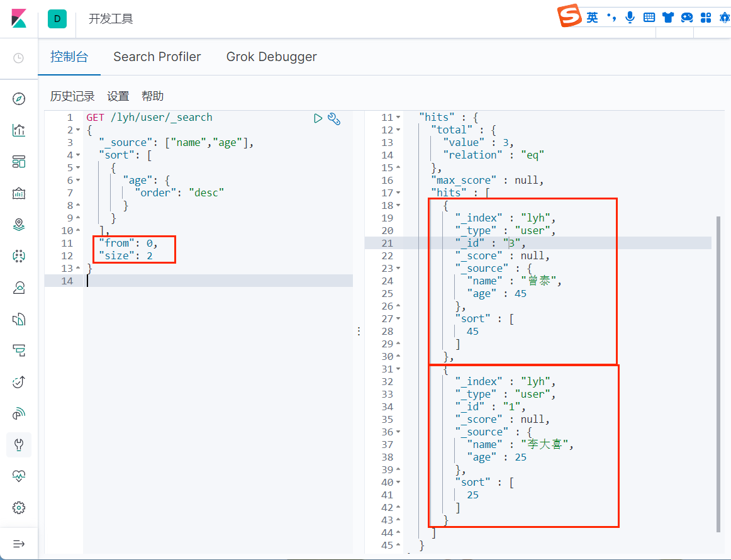Collapse sort array at output line 27
The width and height of the screenshot is (731, 560).
tap(398, 319)
